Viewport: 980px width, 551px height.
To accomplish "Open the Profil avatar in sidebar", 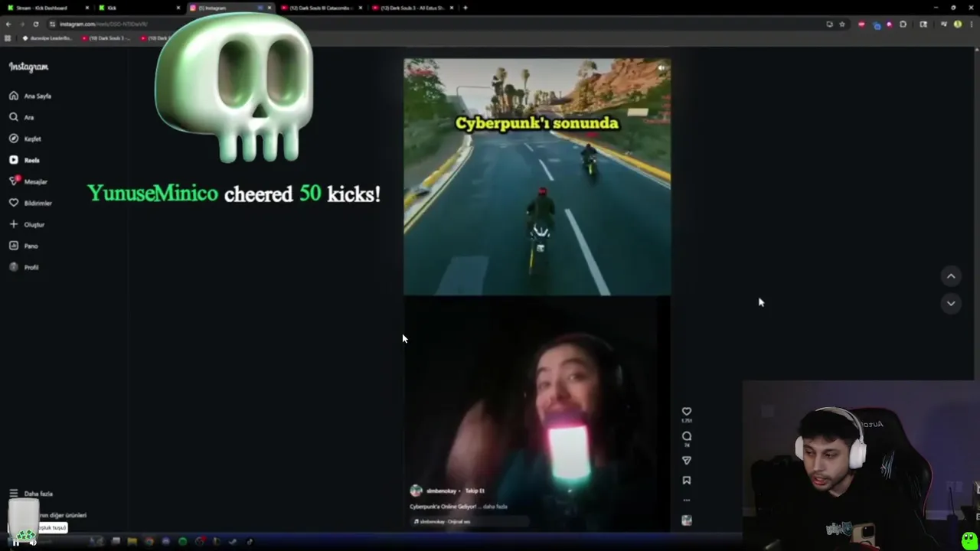I will click(14, 267).
